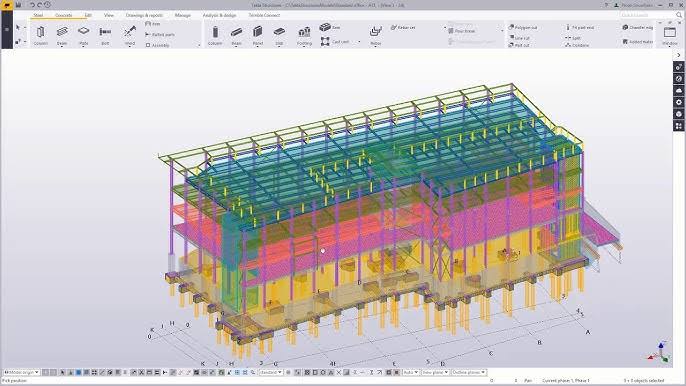This screenshot has width=686, height=386.
Task: Select the Polygon cut command
Action: [x=523, y=27]
